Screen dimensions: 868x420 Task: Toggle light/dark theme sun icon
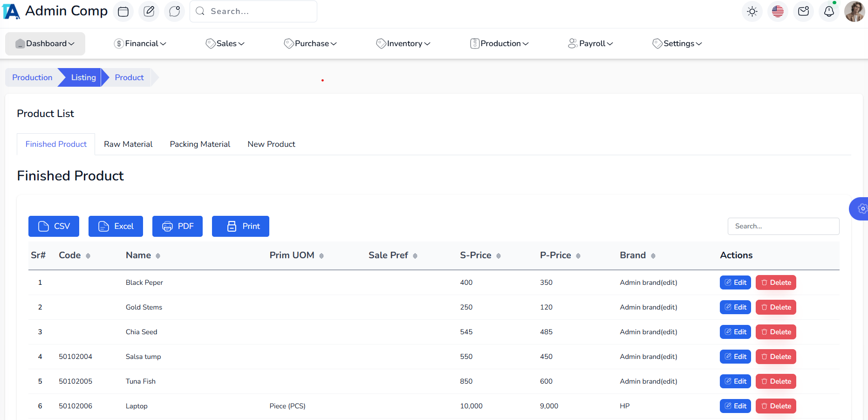coord(752,12)
